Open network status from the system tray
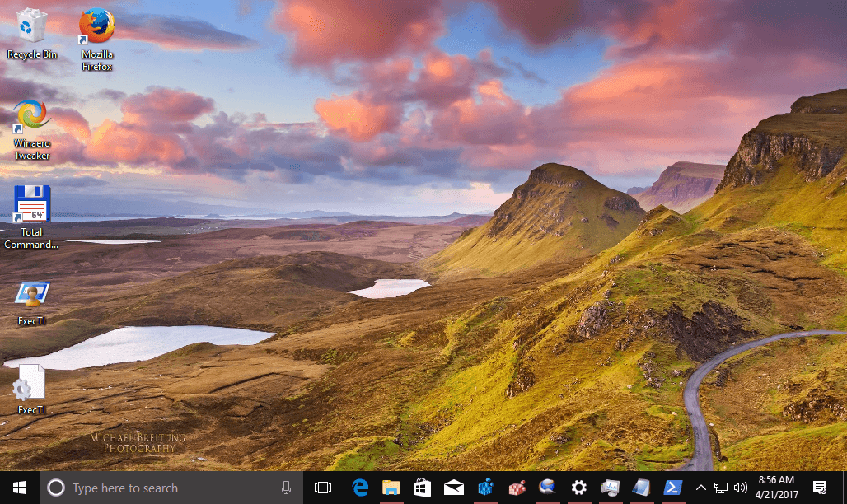The width and height of the screenshot is (847, 504). 720,488
